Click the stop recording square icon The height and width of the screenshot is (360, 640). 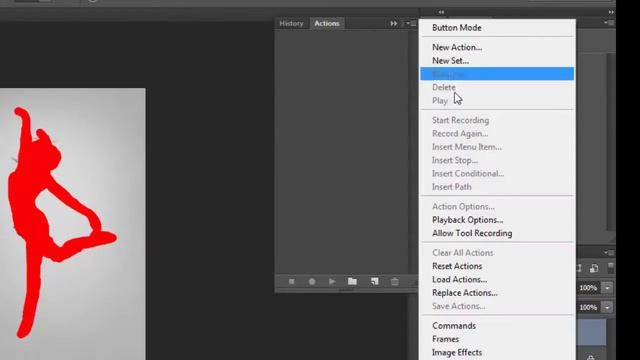click(291, 282)
